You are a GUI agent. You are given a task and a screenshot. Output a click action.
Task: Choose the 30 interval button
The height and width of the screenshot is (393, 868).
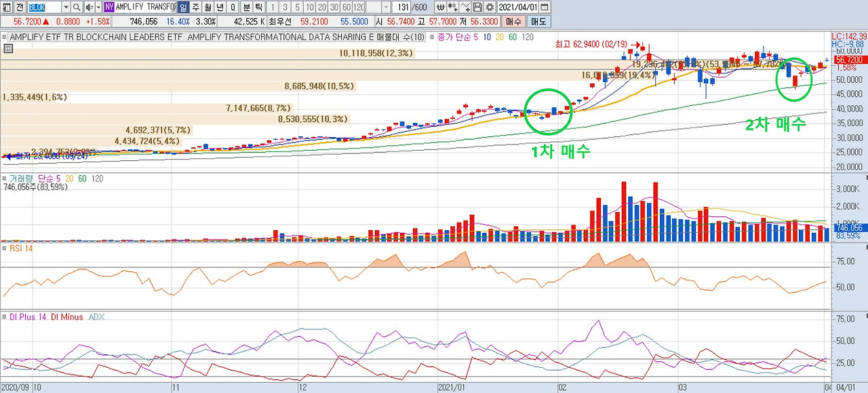(x=334, y=7)
